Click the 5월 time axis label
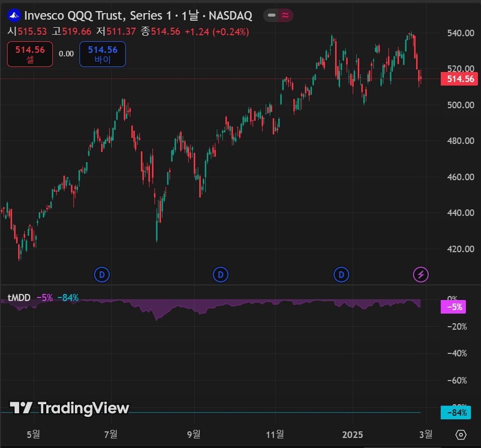481x448 pixels. click(x=33, y=434)
